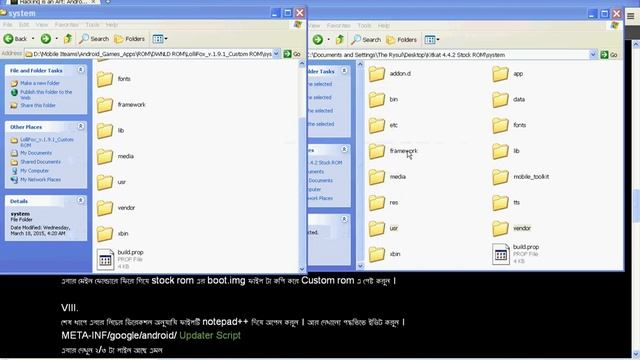
Task: Open LolliFox Custom ROM link in Other Places
Action: click(47, 142)
